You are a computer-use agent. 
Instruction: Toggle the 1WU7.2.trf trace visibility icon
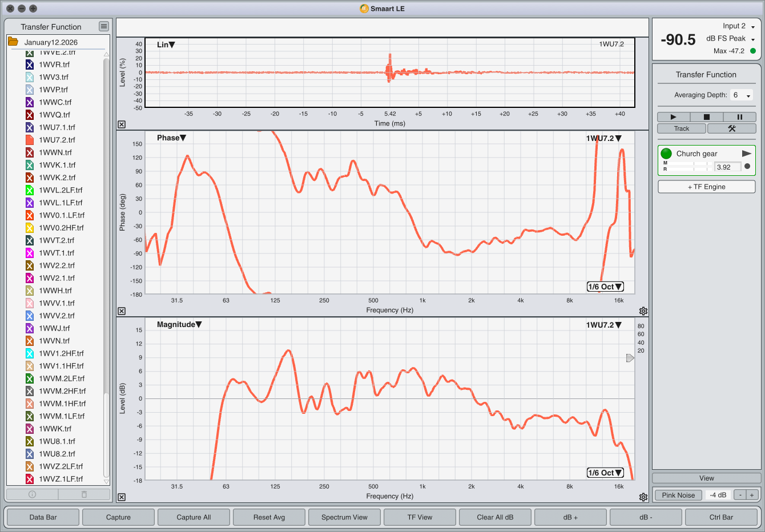tap(30, 140)
